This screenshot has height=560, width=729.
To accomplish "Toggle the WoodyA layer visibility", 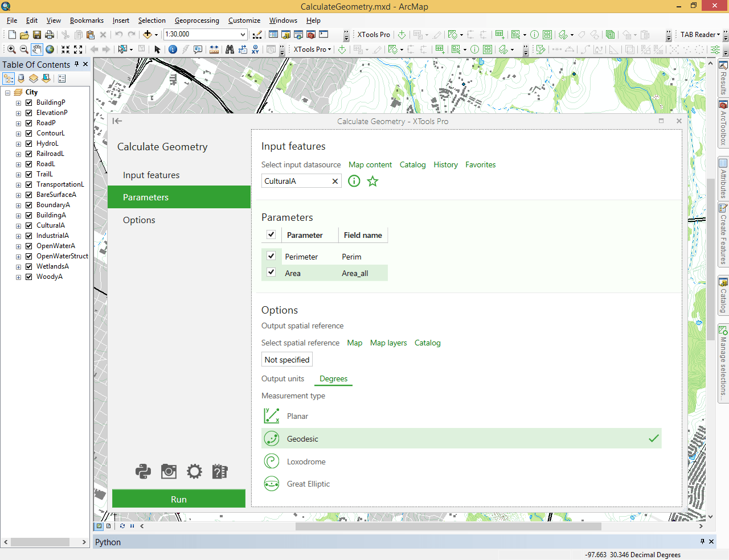I will (28, 277).
